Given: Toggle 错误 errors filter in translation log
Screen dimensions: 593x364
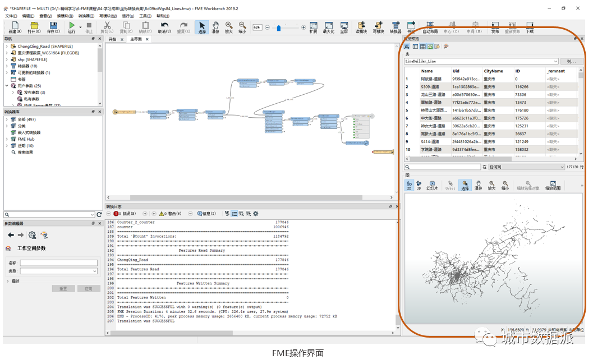Looking at the screenshot, I should [x=125, y=214].
